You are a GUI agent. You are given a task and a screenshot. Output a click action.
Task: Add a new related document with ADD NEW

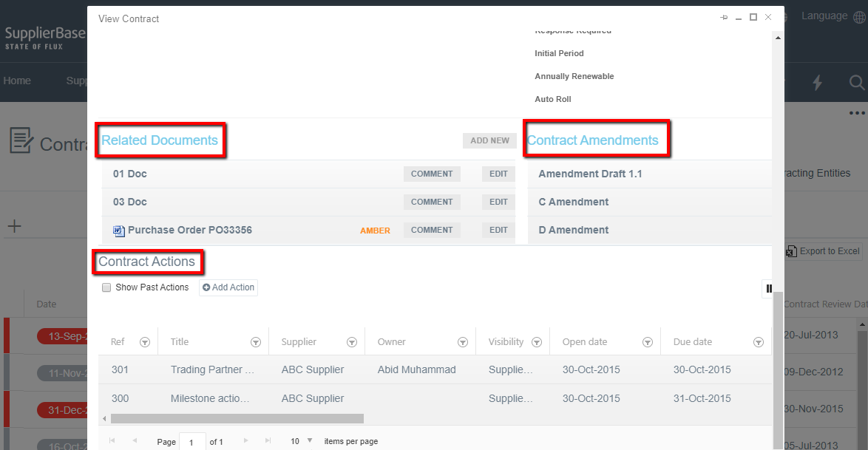click(489, 140)
